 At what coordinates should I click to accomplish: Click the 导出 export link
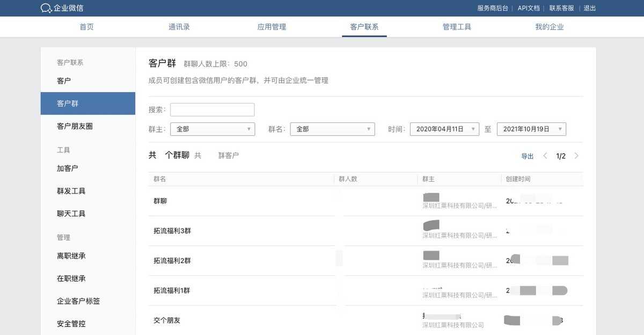pyautogui.click(x=526, y=156)
